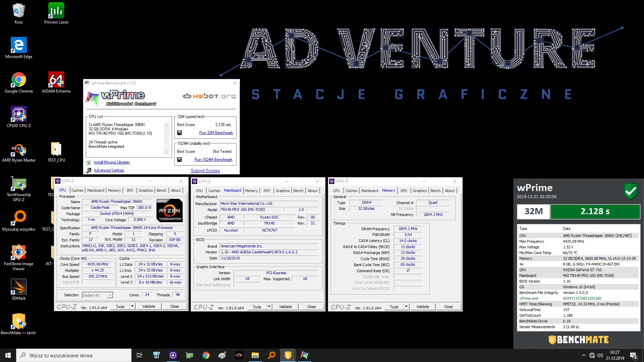
Task: Open Tools dropdown arrow in Memory CPU-Z window
Action: [x=406, y=307]
